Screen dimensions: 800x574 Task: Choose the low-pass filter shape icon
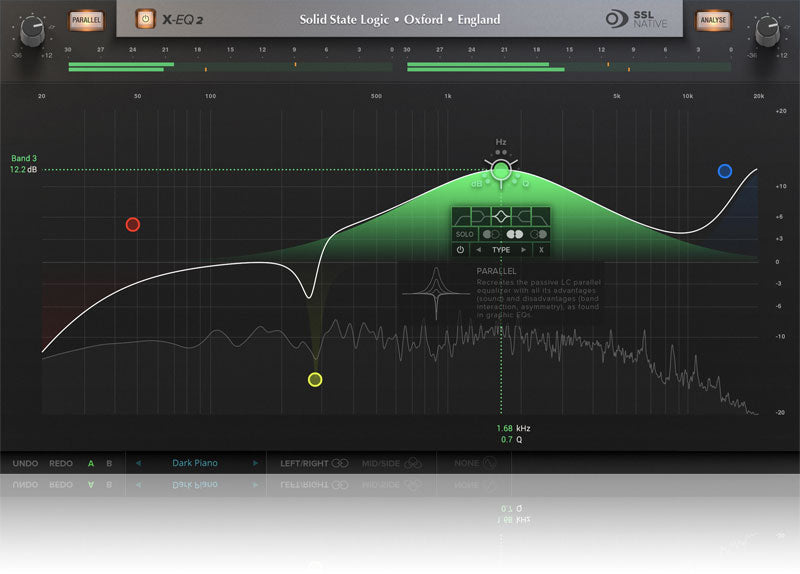(540, 217)
